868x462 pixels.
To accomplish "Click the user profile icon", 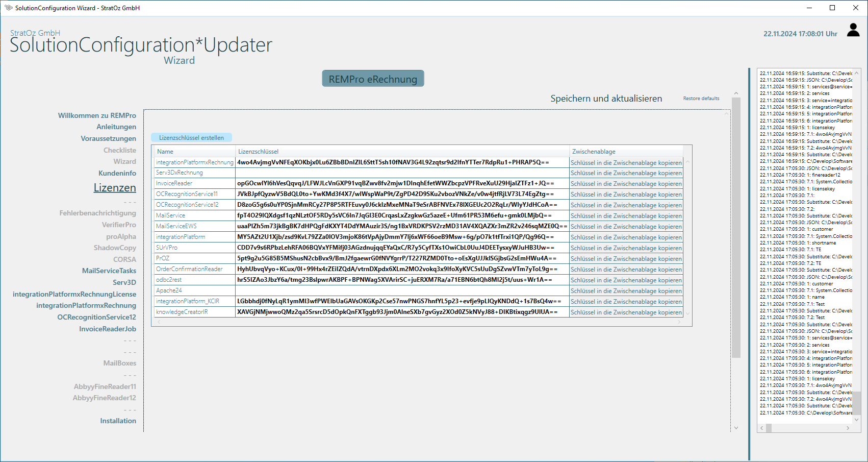I will [x=853, y=30].
